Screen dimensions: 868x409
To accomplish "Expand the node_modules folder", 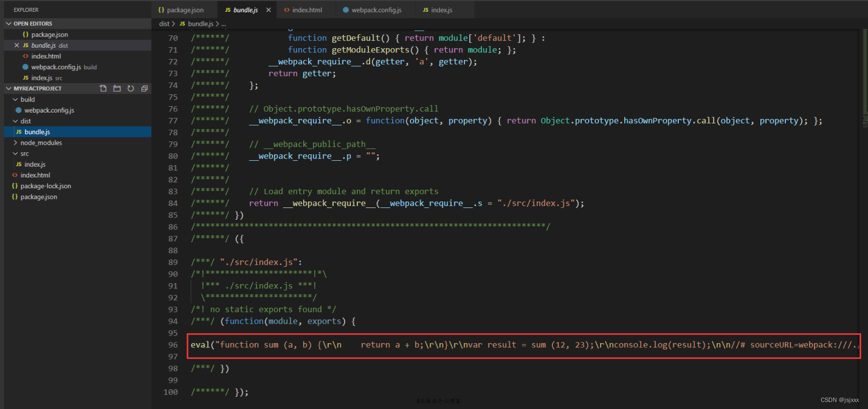I will [x=16, y=143].
